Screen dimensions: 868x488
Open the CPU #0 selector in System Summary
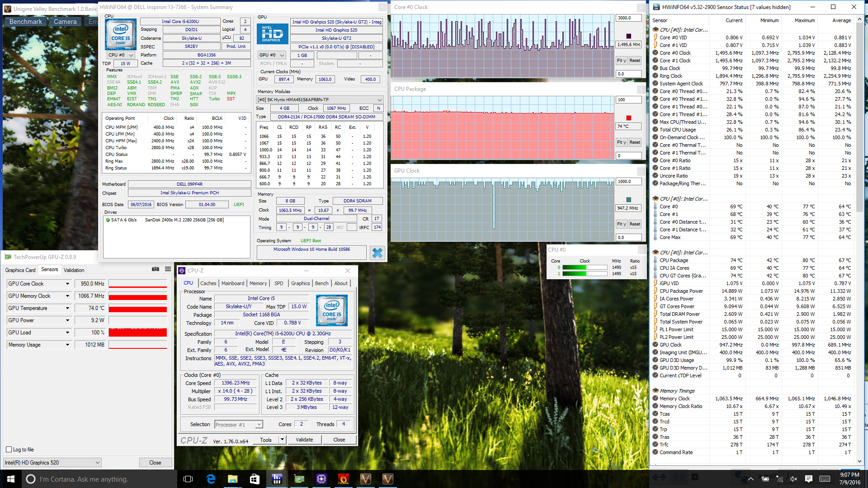(x=121, y=55)
